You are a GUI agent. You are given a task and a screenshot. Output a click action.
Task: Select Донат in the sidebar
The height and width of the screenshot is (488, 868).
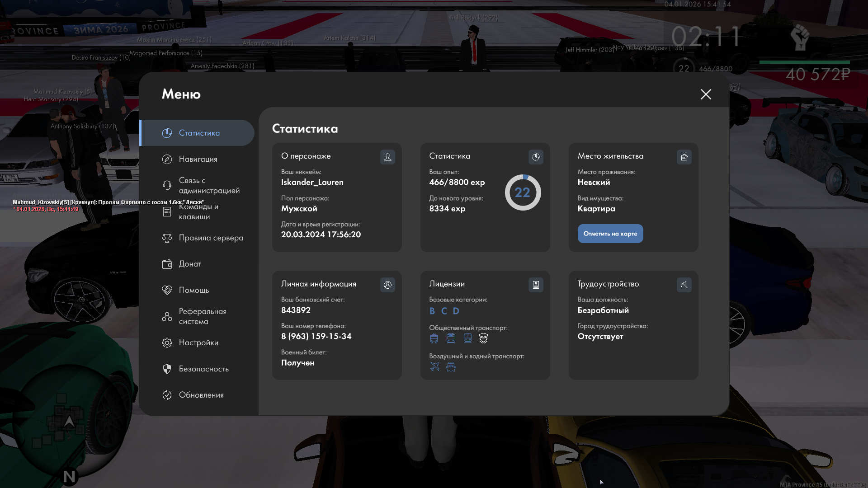190,264
